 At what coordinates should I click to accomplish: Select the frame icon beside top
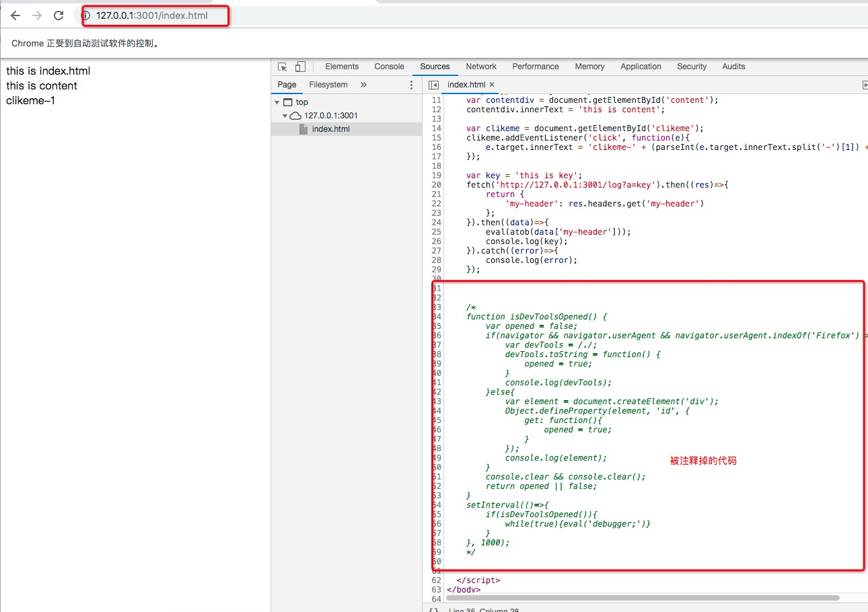[288, 102]
